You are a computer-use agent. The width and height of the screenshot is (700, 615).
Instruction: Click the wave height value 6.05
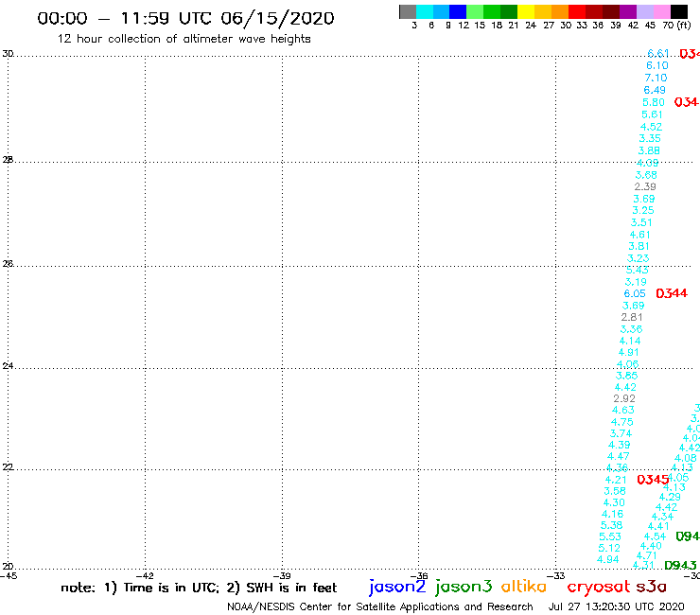[635, 293]
